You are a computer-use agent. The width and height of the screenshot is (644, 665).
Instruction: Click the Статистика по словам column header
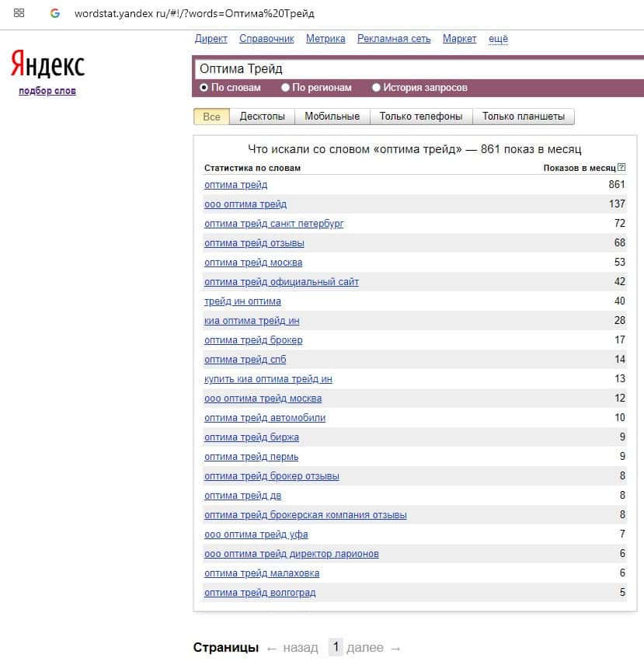point(252,168)
